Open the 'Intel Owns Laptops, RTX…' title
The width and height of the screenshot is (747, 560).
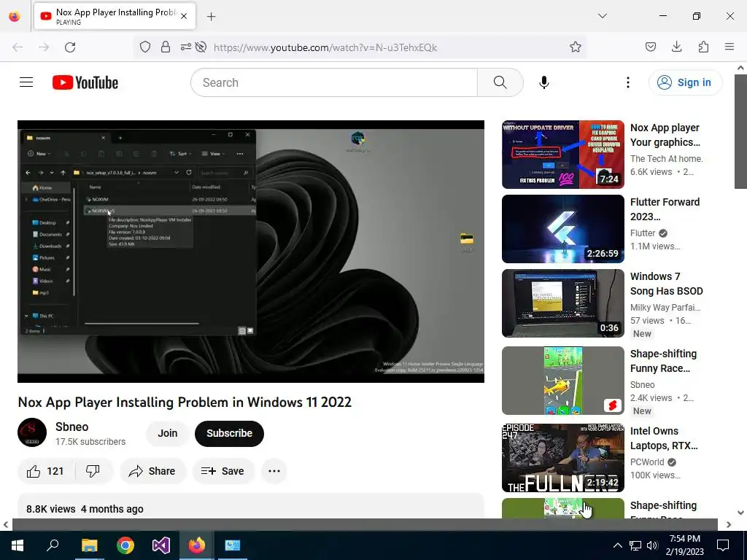click(x=664, y=438)
